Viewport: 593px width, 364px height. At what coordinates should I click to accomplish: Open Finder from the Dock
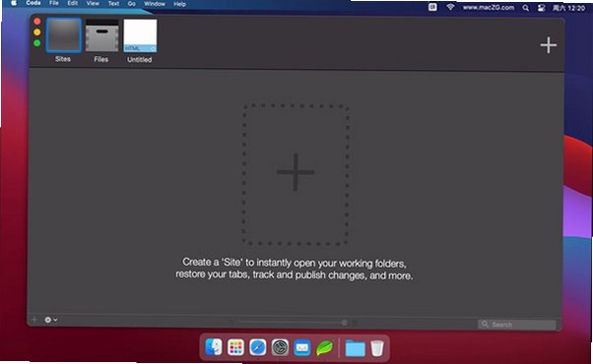tap(214, 347)
